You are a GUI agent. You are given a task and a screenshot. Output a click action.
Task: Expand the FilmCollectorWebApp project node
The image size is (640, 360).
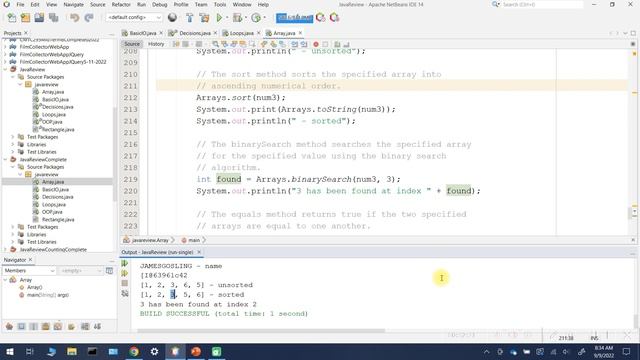[5, 47]
